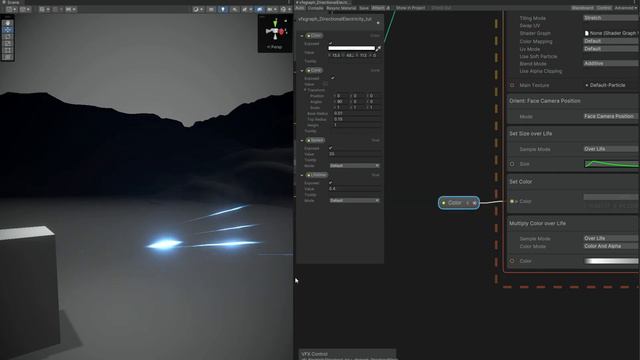This screenshot has width=640, height=360.
Task: Toggle Scene effects icon
Action: pyautogui.click(x=246, y=9)
